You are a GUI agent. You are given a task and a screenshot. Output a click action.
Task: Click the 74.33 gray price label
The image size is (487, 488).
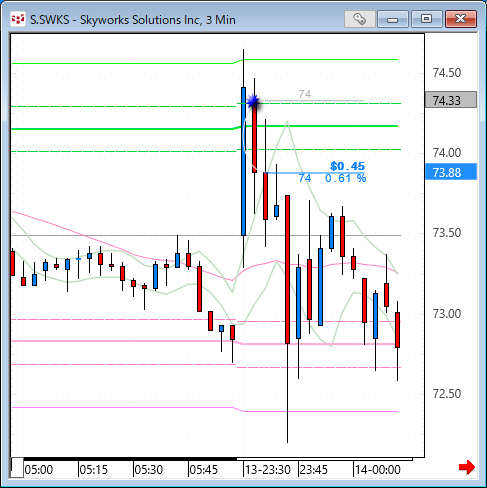coord(451,100)
